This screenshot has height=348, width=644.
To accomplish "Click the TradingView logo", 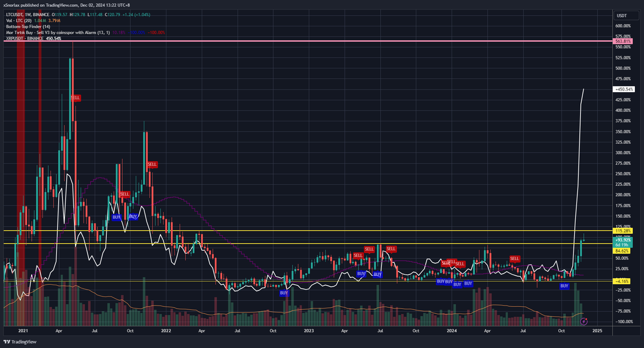I will click(x=20, y=342).
